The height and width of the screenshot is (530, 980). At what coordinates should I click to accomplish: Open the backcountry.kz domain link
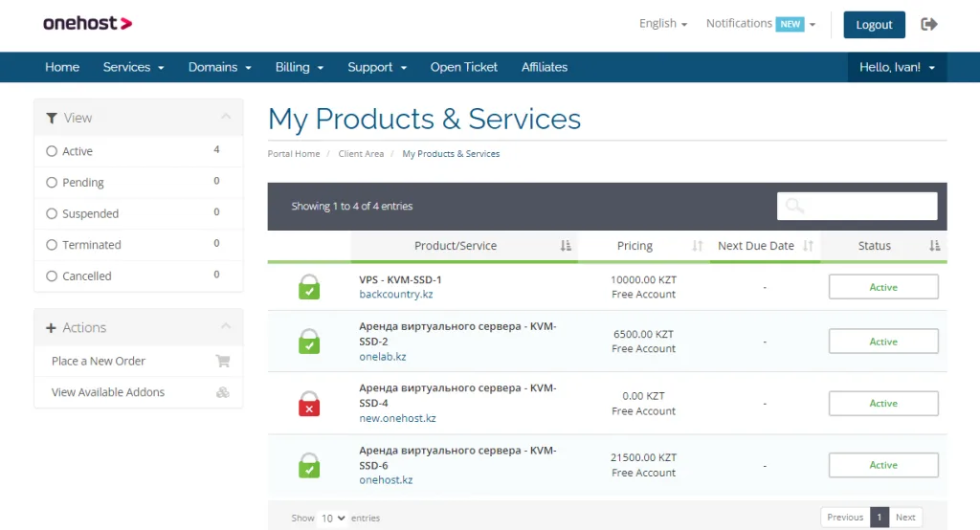click(395, 295)
